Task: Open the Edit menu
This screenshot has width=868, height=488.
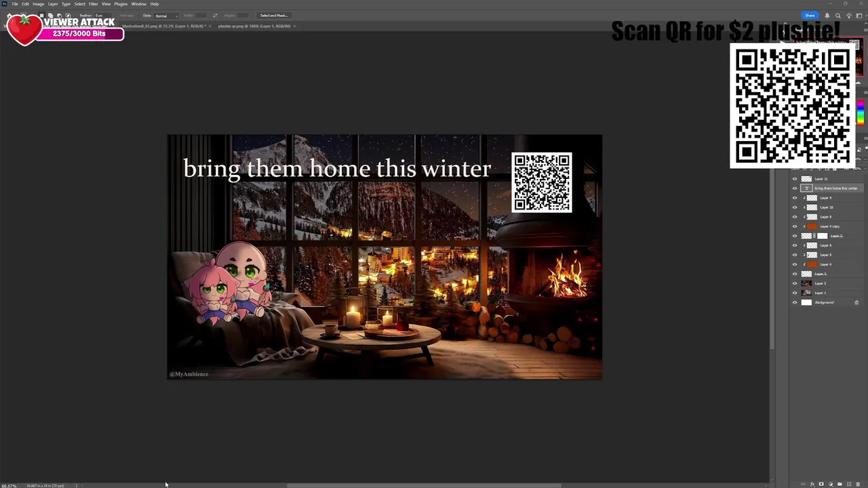Action: 25,4
